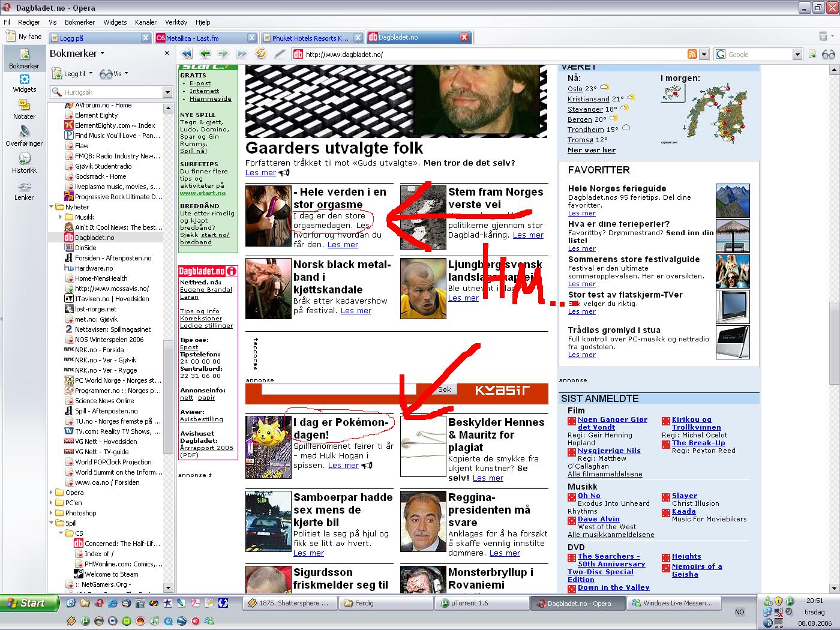Open the Lenker panel icon
The image size is (840, 630).
[24, 191]
